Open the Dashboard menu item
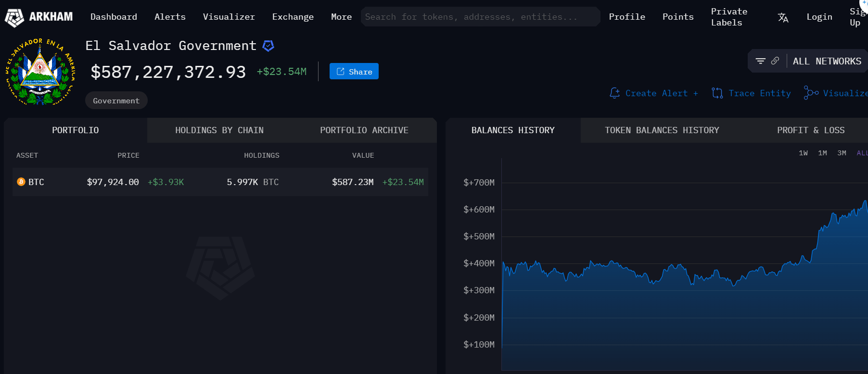Viewport: 868px width, 374px height. 114,17
